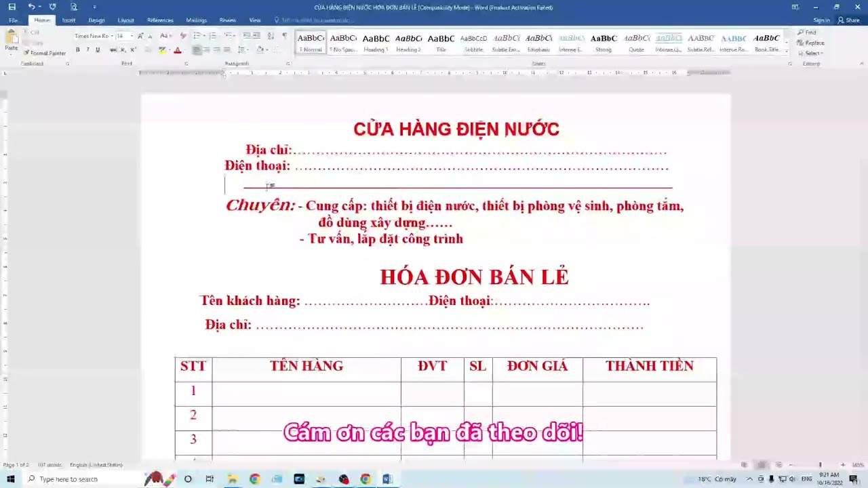The image size is (868, 488).
Task: Sort the selected paragraphs
Action: 271,36
